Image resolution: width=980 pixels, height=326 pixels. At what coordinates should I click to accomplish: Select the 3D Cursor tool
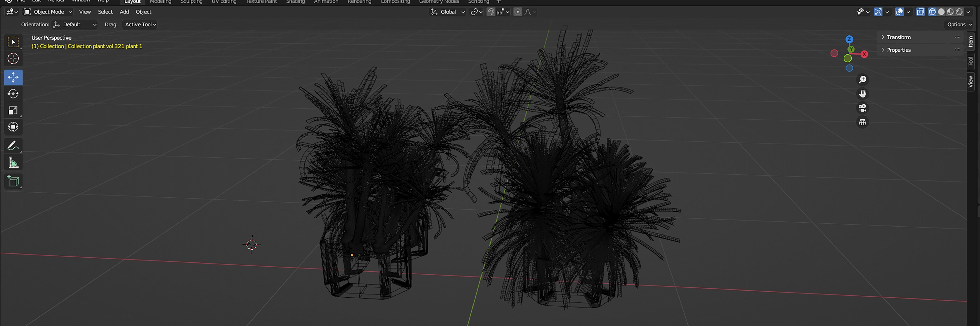coord(13,59)
